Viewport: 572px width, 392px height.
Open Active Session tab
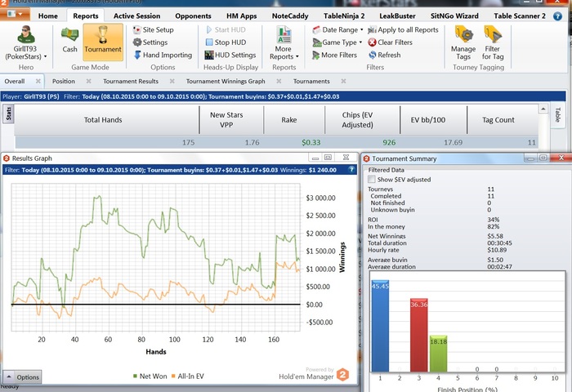(136, 16)
